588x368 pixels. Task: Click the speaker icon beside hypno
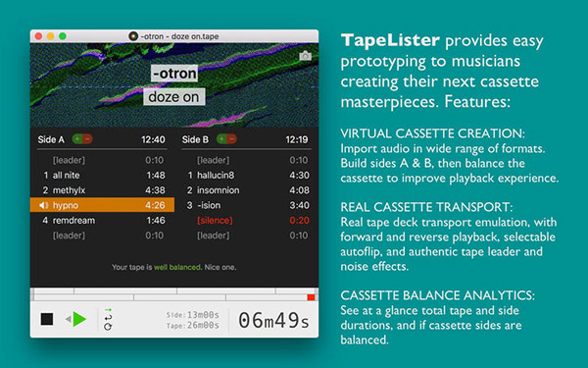click(44, 205)
